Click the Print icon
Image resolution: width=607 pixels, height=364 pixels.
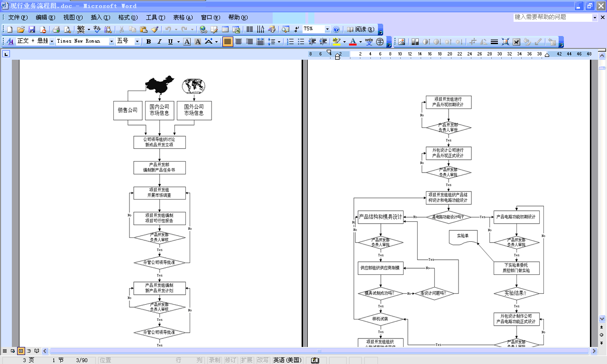(x=56, y=29)
